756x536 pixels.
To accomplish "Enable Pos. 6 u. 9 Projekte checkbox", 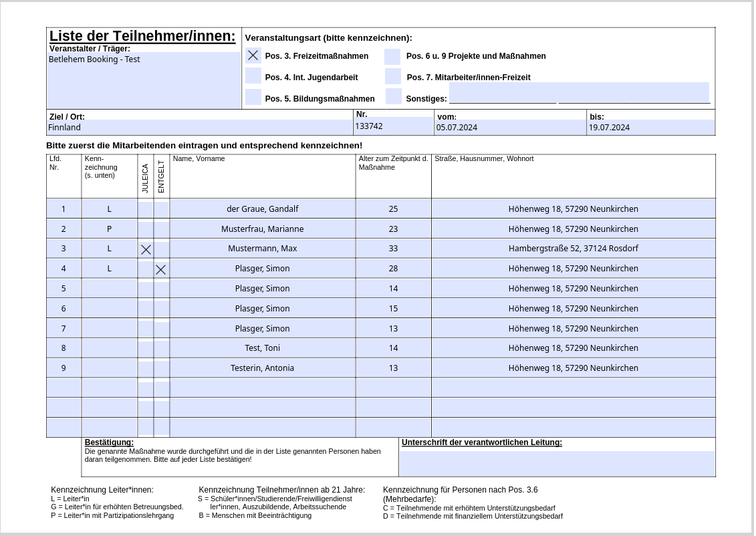I will tap(392, 56).
